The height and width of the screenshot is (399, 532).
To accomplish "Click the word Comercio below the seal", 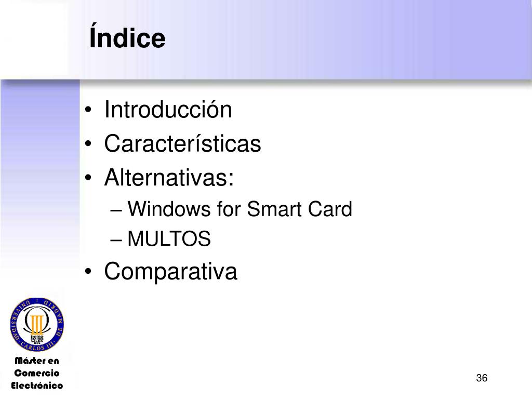I will pyautogui.click(x=37, y=373).
